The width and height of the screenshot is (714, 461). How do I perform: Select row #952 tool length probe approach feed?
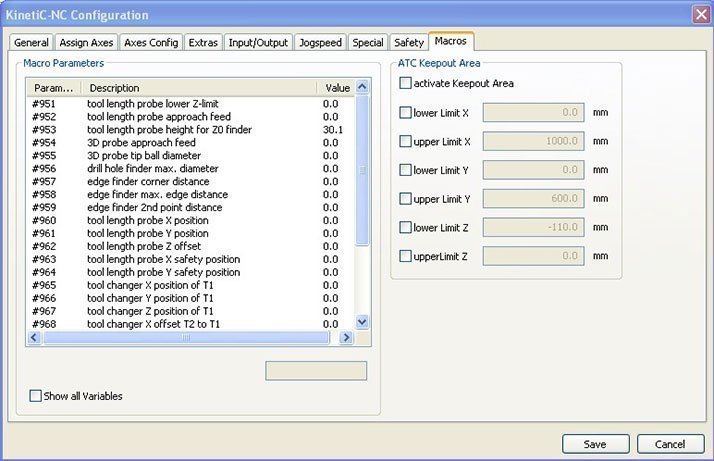[x=190, y=117]
